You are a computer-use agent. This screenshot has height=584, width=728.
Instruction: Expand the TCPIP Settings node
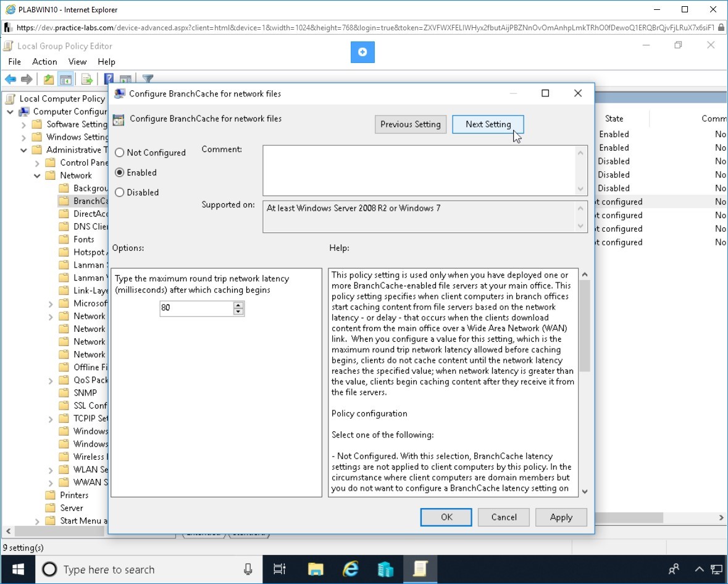(51, 419)
